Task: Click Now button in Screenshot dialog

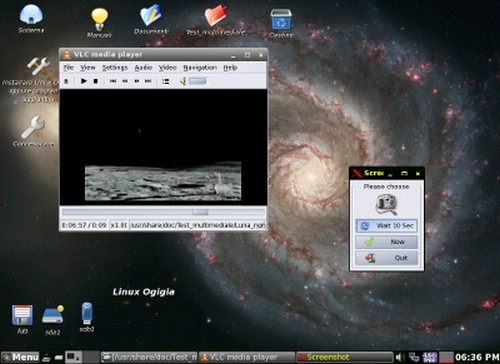Action: tap(386, 242)
